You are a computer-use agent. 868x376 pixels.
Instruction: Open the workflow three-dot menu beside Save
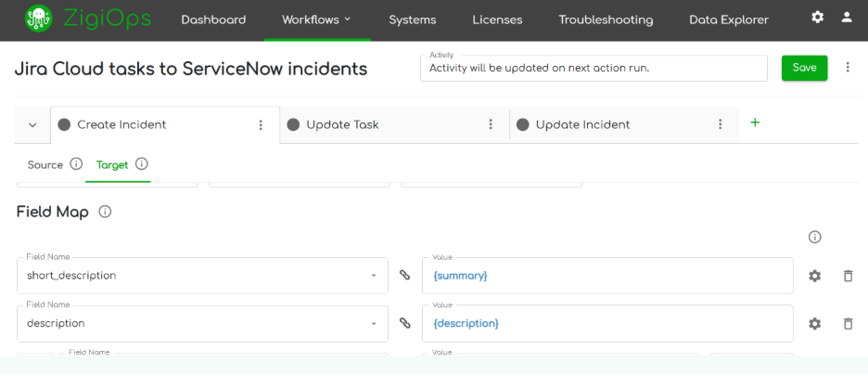(x=848, y=68)
